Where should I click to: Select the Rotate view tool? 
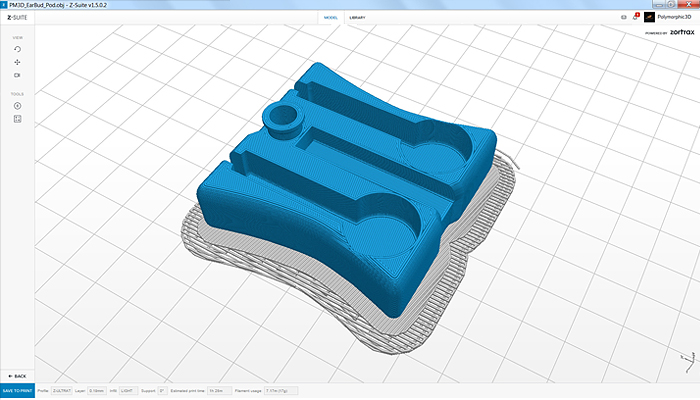(17, 49)
